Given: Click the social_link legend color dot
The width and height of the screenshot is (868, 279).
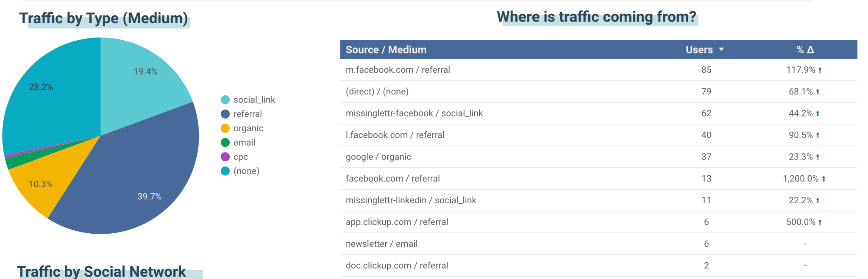Looking at the screenshot, I should coord(225,99).
